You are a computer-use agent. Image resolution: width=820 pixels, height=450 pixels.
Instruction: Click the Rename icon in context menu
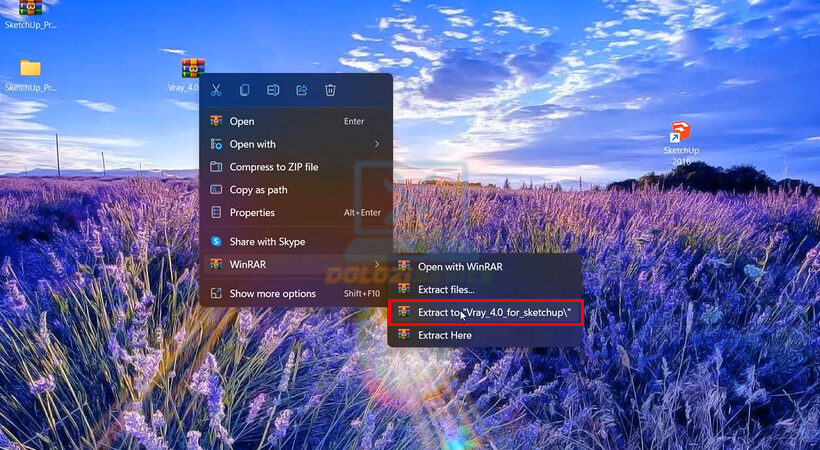[273, 90]
